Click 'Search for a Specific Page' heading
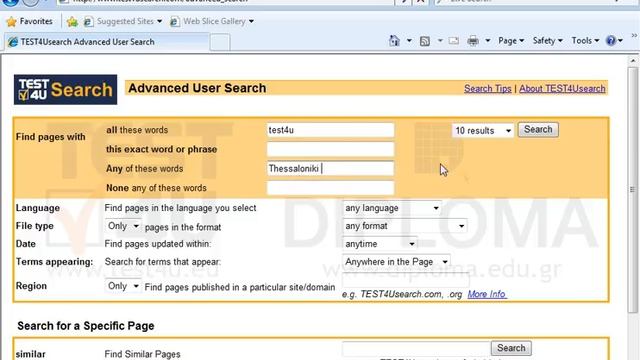The height and width of the screenshot is (360, 640). tap(86, 326)
